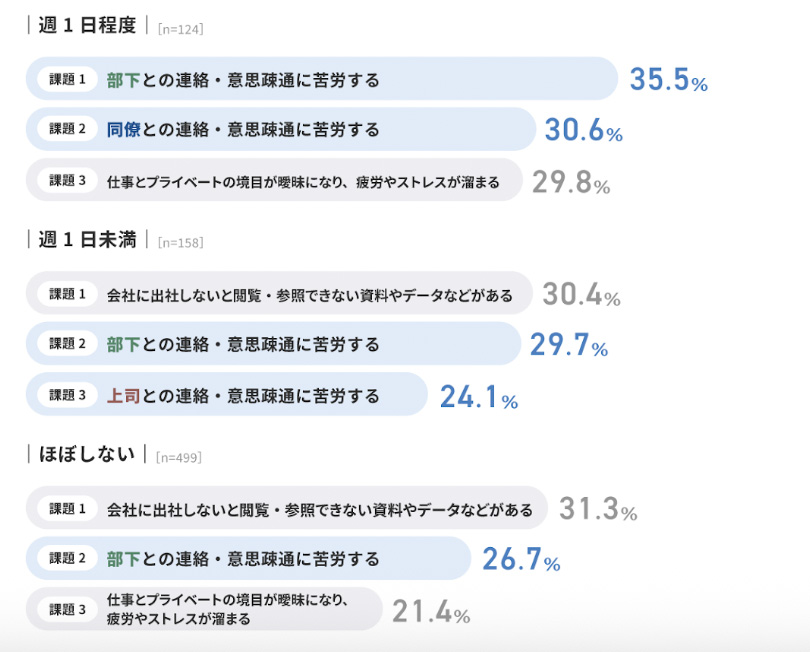Click the n=499 sample size label
Viewport: 810px width, 652px height.
click(179, 458)
